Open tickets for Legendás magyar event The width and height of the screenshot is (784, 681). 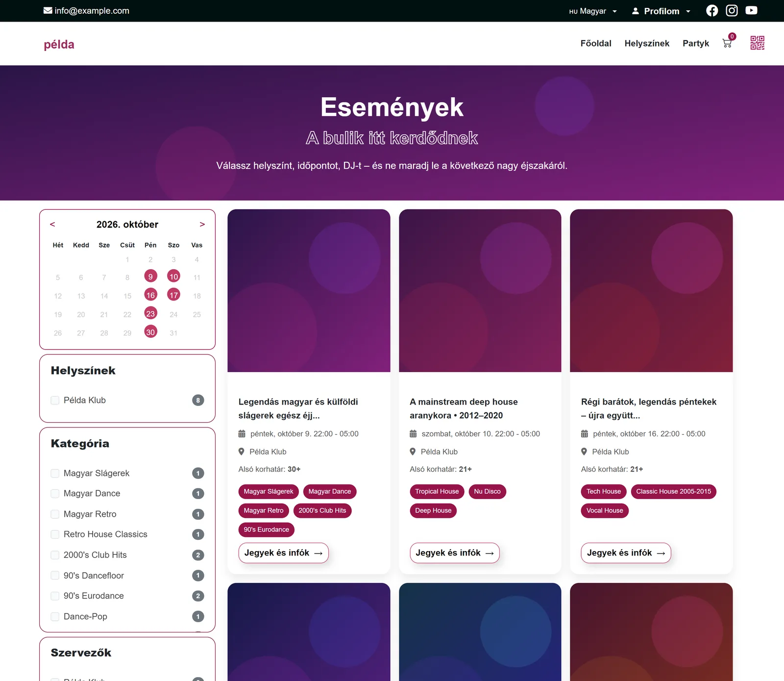283,553
